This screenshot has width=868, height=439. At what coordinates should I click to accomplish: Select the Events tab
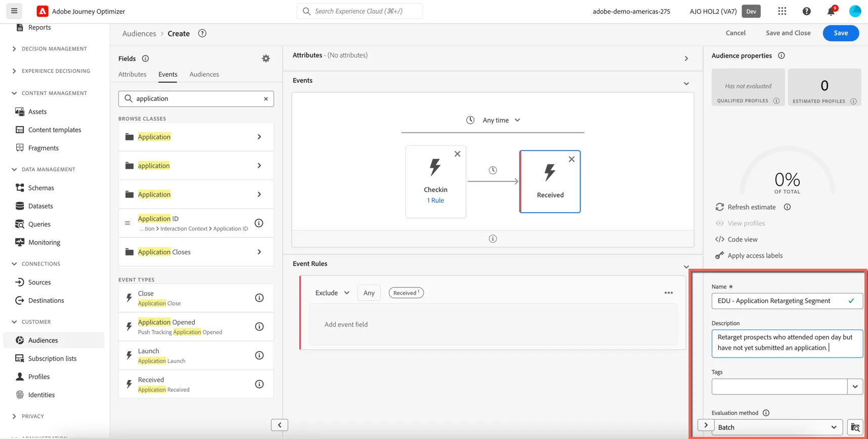(x=168, y=74)
